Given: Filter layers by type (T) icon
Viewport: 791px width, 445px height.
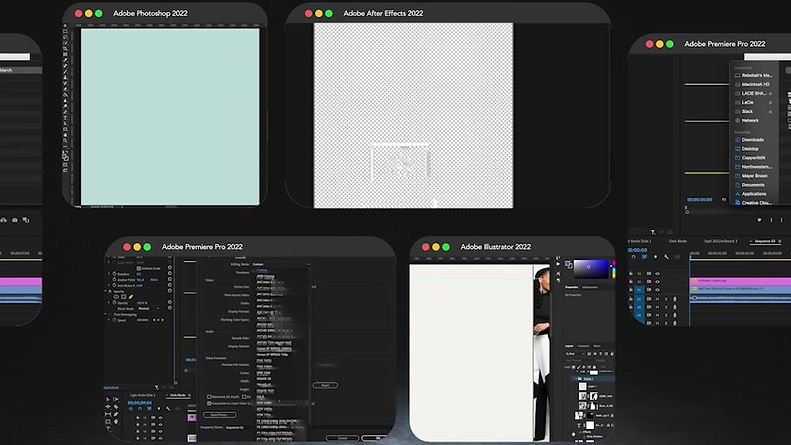Looking at the screenshot, I should coord(600,354).
